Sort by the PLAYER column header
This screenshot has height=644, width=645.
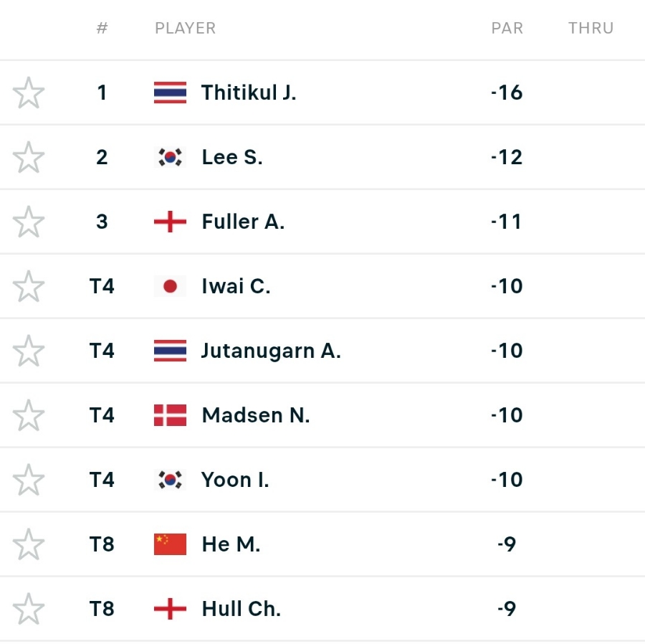pos(185,28)
